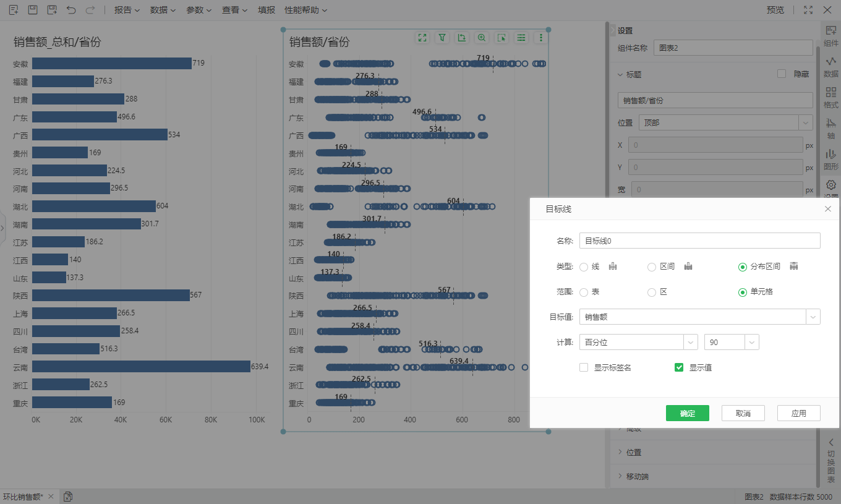
Task: Click the fullscreen expand icon on chart toolbar
Action: point(422,38)
